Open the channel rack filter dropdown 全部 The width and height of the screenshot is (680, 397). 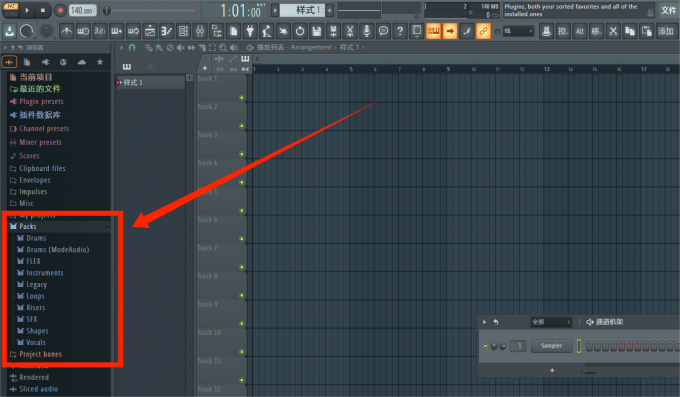pyautogui.click(x=551, y=322)
